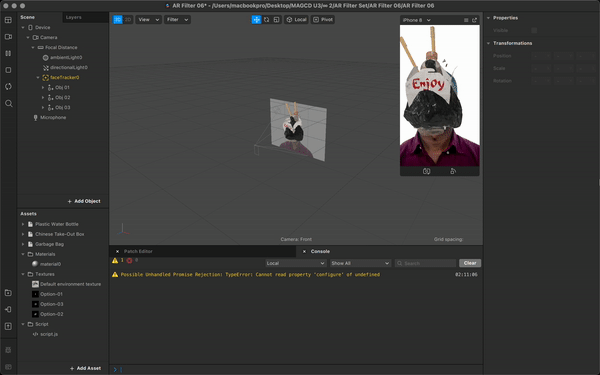This screenshot has height=375, width=600.
Task: Toggle the Visible checkbox in Properties
Action: click(534, 30)
